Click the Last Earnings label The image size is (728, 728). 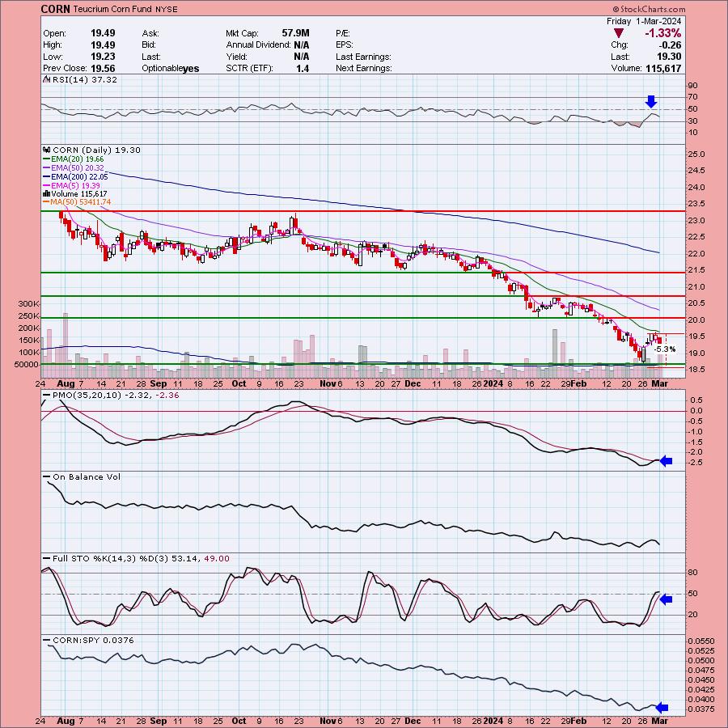tap(363, 57)
